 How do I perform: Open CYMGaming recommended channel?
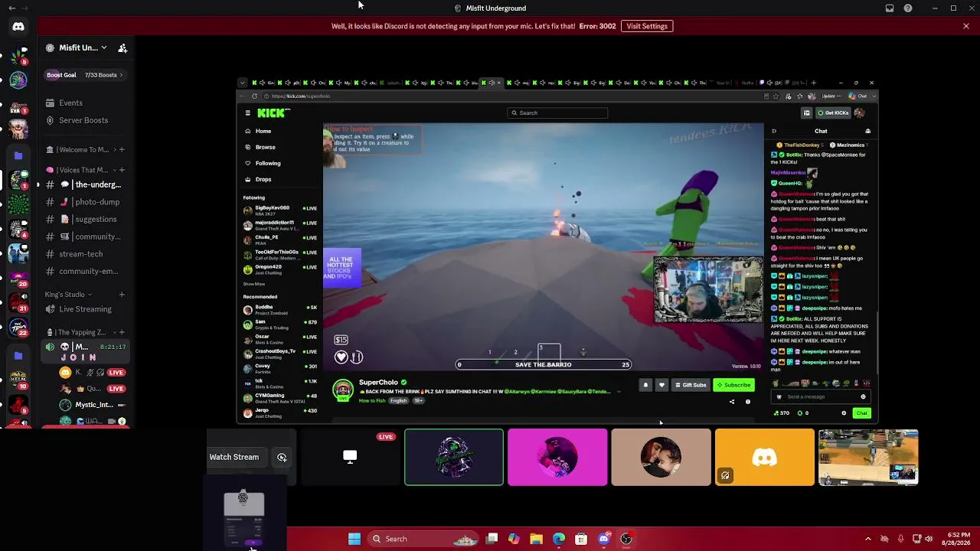click(x=279, y=398)
